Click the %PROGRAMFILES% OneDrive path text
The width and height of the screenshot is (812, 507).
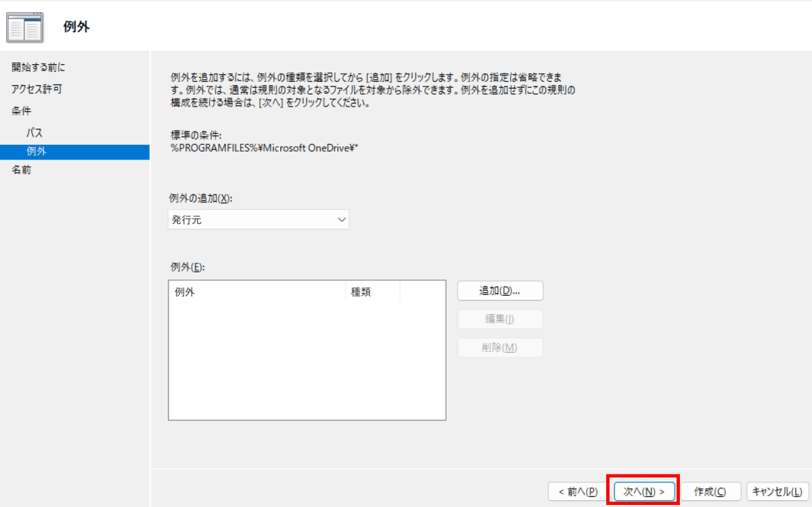pos(263,148)
